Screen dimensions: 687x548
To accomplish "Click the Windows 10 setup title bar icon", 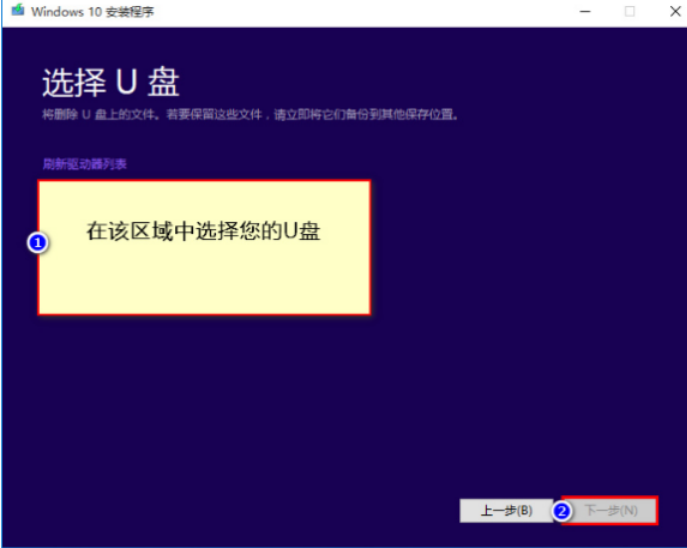I will (17, 12).
